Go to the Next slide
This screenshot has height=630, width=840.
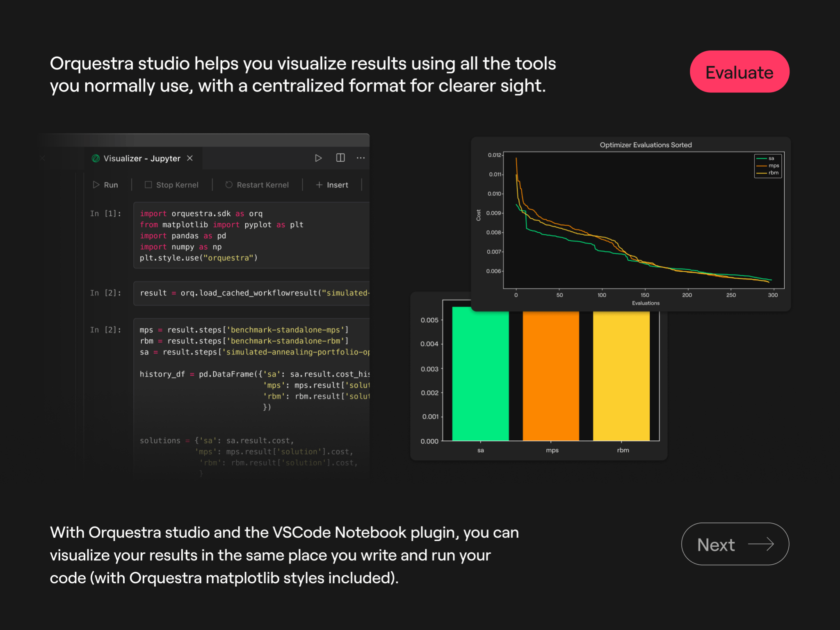tap(735, 544)
